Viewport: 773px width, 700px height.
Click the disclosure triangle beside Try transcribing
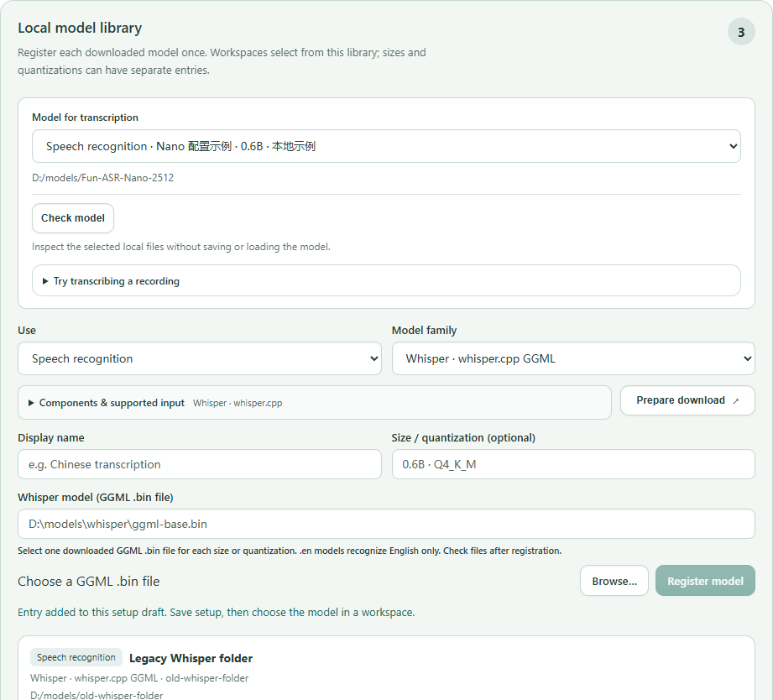[x=45, y=281]
